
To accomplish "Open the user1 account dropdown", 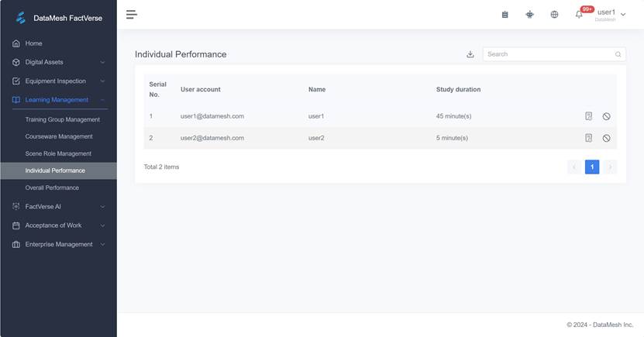I will tap(611, 14).
